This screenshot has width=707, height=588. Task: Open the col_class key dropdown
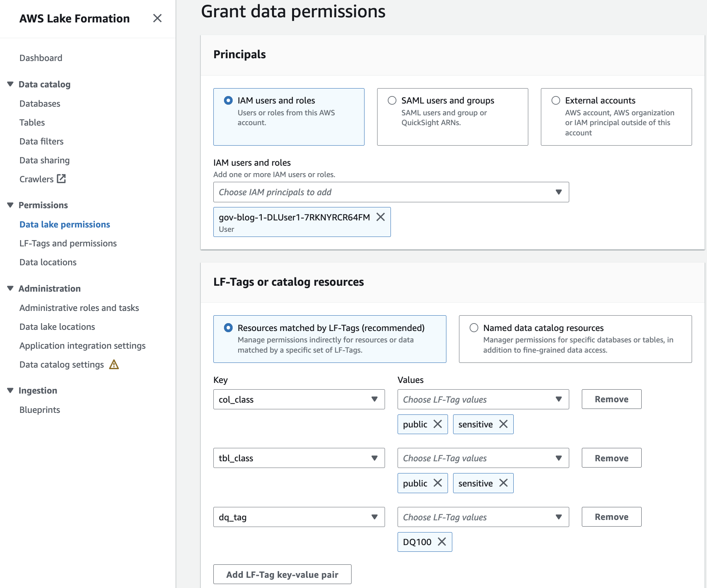tap(299, 399)
